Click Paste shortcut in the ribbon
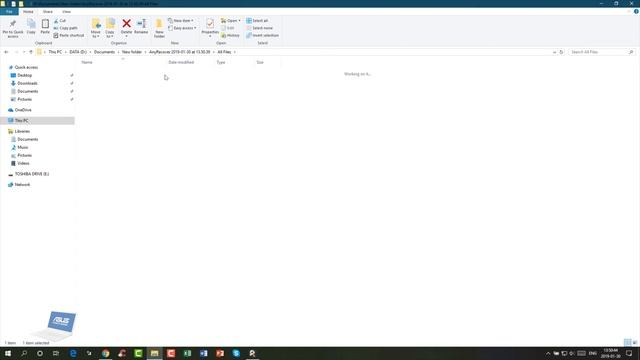The width and height of the screenshot is (640, 360). click(69, 36)
